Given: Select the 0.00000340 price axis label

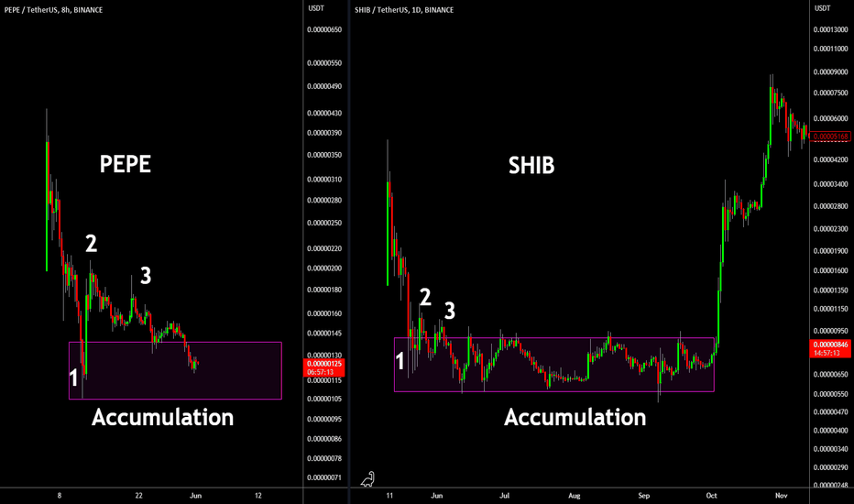Looking at the screenshot, I should (x=830, y=450).
